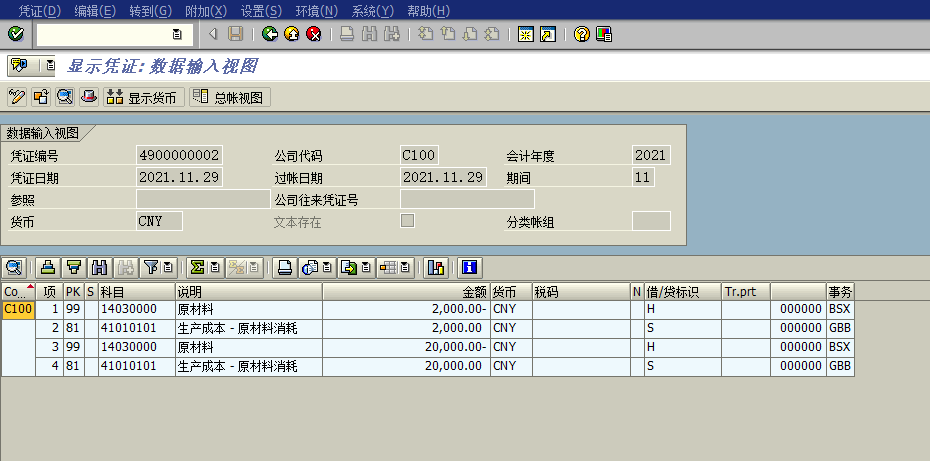Viewport: 930px width, 461px height.
Task: Select account 14030000 in item 1
Action: coord(136,309)
